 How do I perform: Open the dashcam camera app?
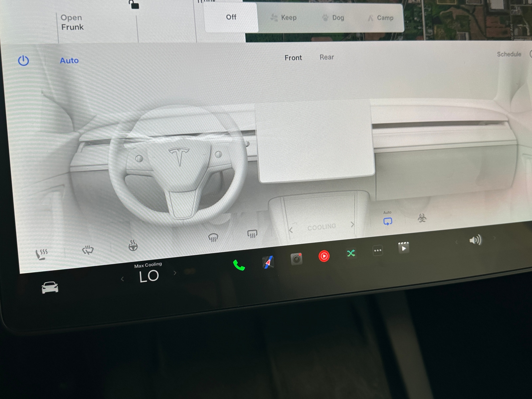pos(297,259)
